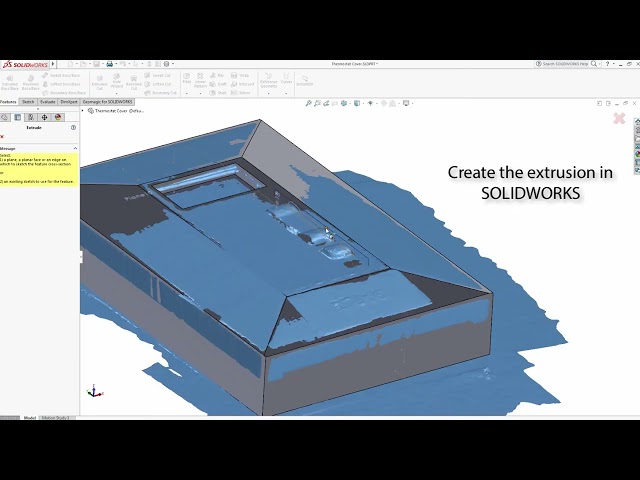Click the Options gear icon in quick toolbar
Screen dimensions: 640x480
pyautogui.click(x=167, y=64)
